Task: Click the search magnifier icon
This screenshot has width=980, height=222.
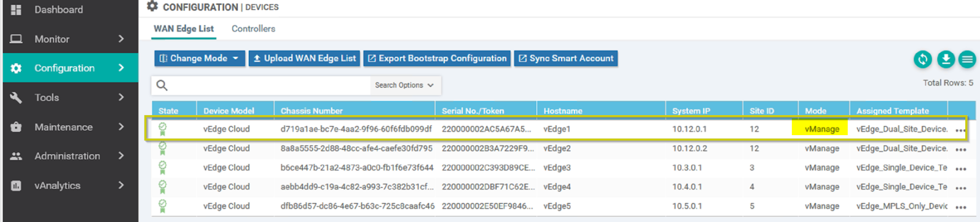Action: point(162,85)
